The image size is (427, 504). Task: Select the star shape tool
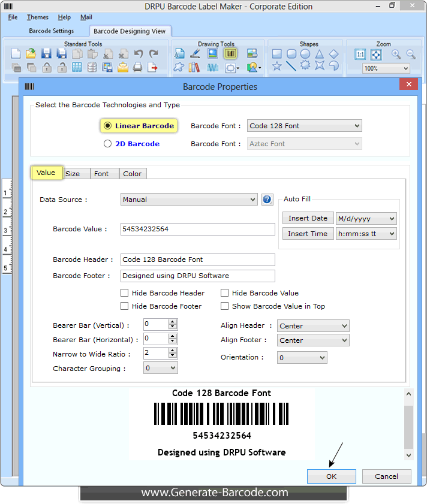pos(276,67)
